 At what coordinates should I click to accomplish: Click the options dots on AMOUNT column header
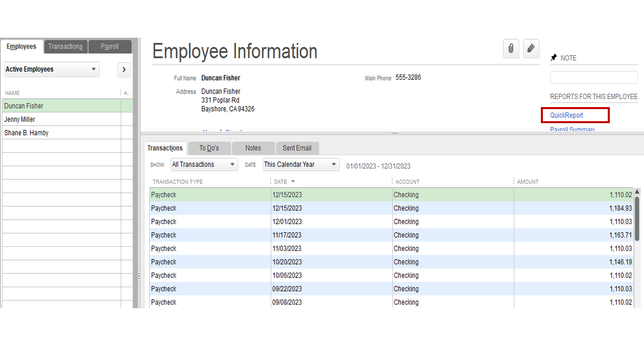(x=514, y=181)
